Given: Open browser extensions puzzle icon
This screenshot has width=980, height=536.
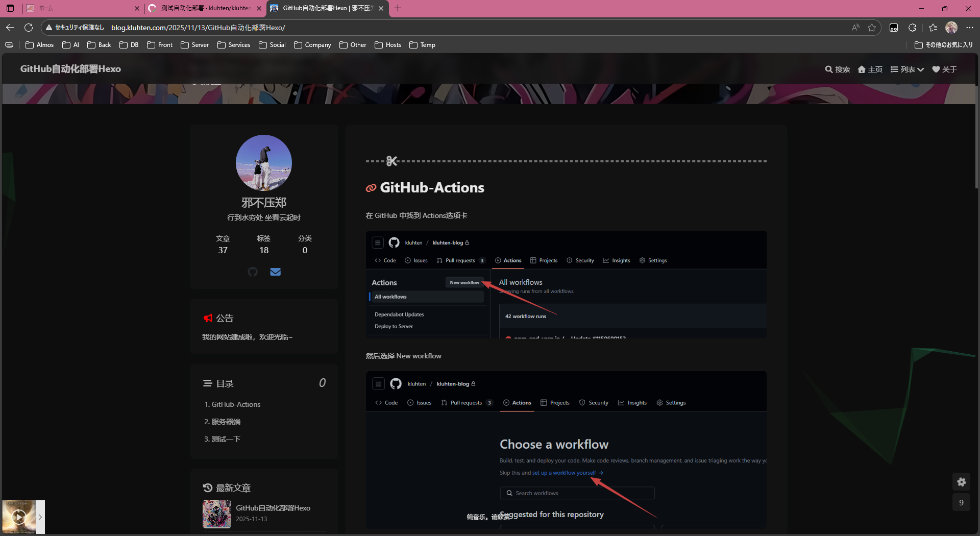Looking at the screenshot, I should click(x=912, y=28).
